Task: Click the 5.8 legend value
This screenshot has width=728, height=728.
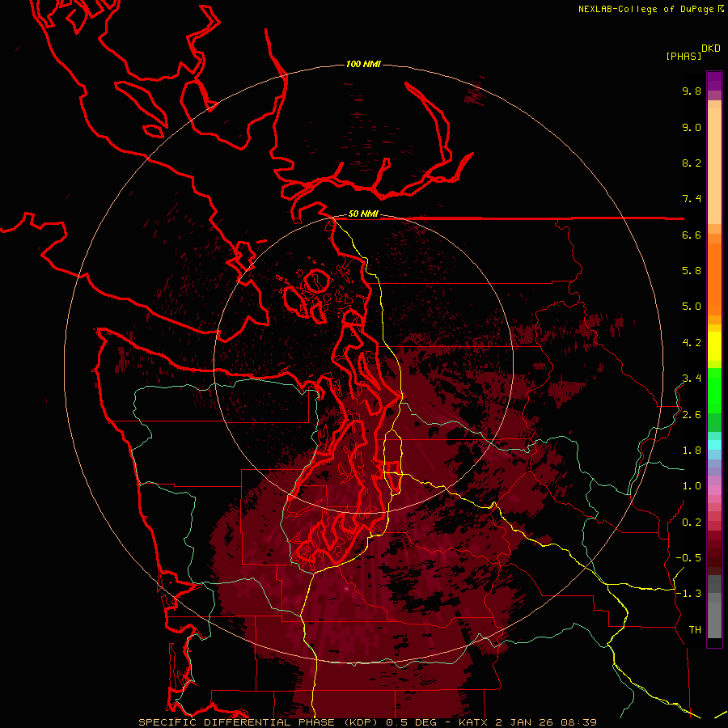Action: pyautogui.click(x=692, y=271)
